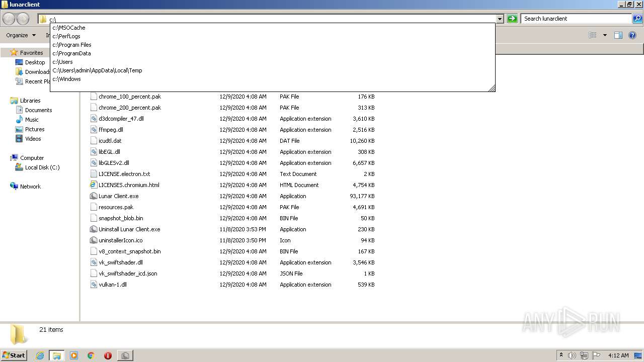Select icudtl.dat file
This screenshot has width=644, height=362.
(x=110, y=141)
